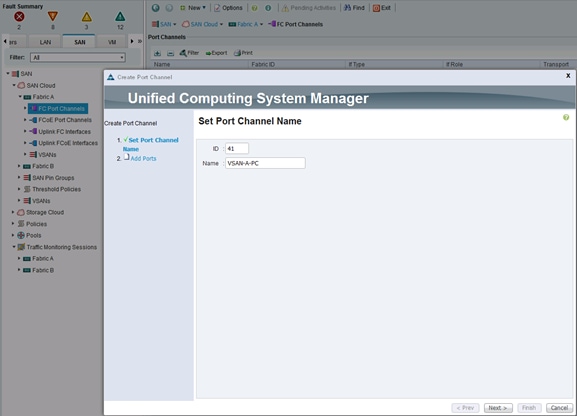577x416 pixels.
Task: Expand the Storage Cloud node
Action: coord(13,212)
